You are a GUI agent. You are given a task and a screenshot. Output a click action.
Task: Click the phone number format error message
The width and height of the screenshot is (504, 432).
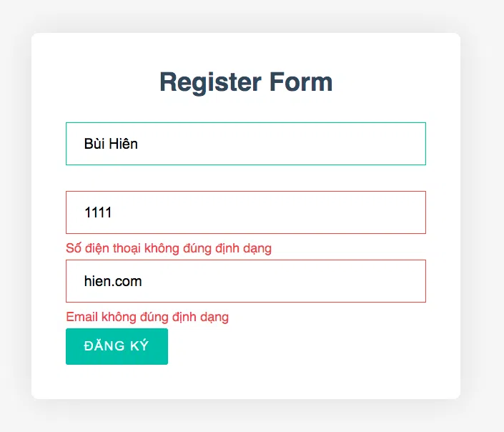coord(169,248)
